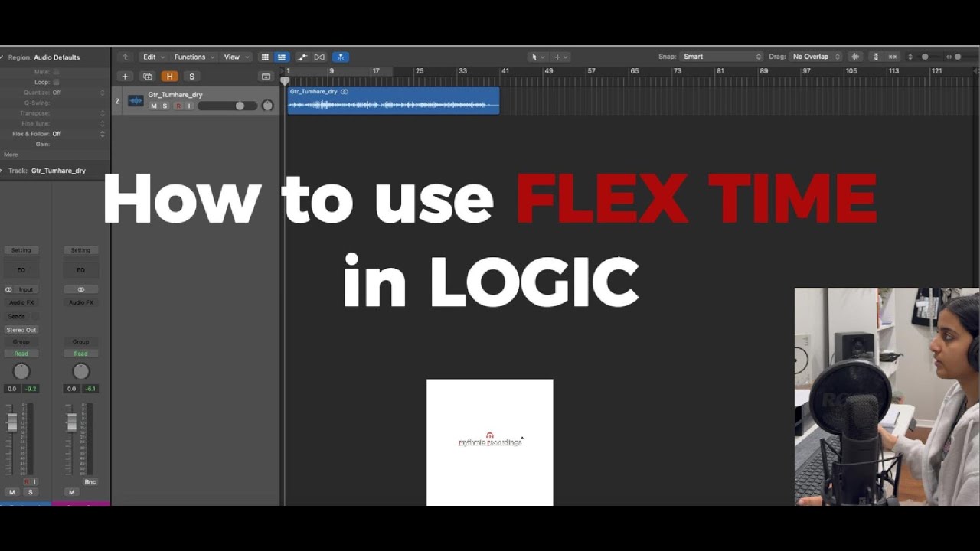Toggle input monitoring on Gtr_Tumhare_dry track
980x551 pixels.
pyautogui.click(x=189, y=106)
